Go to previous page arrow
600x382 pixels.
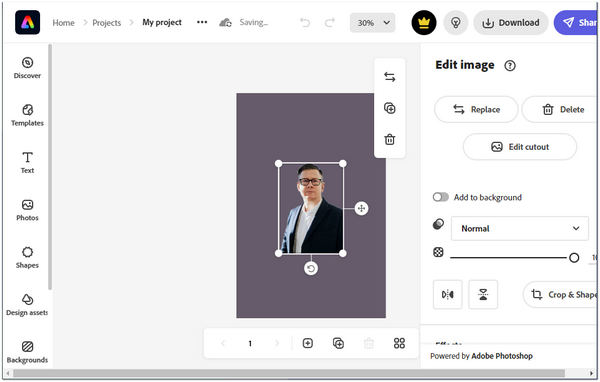click(x=223, y=343)
